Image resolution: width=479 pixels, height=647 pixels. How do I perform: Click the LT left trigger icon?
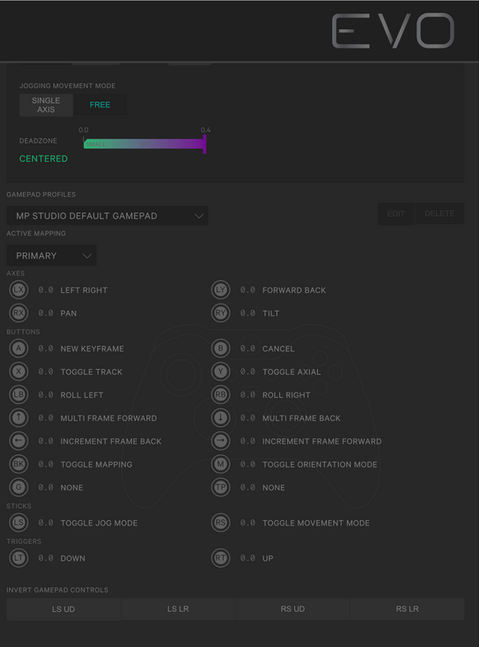coord(19,558)
